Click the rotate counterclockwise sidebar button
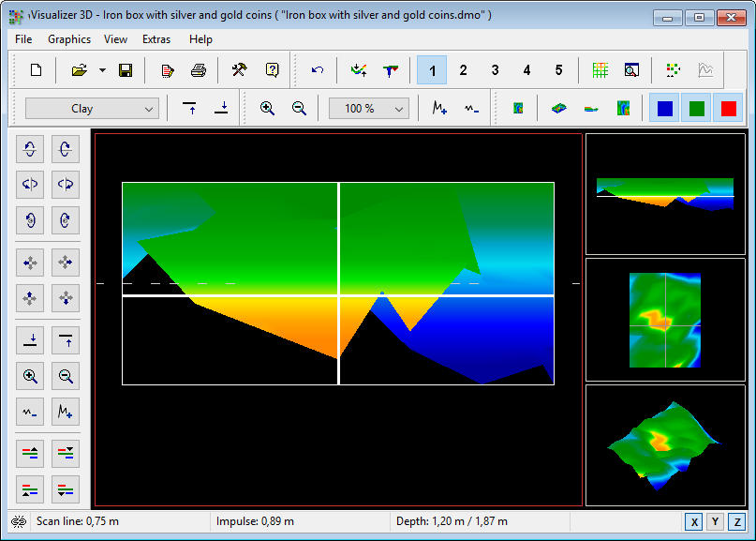 pyautogui.click(x=30, y=220)
